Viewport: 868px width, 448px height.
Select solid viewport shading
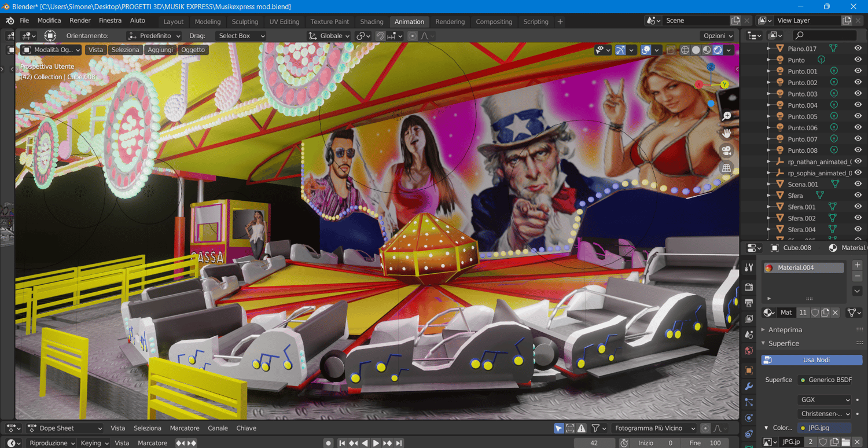coord(696,50)
